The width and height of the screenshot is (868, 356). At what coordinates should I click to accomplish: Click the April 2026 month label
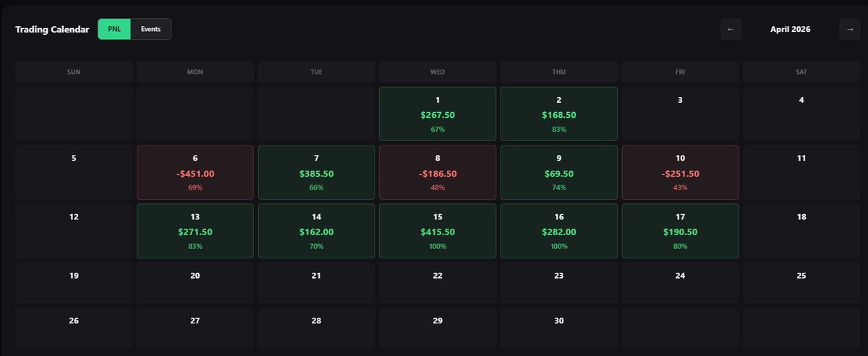[790, 30]
